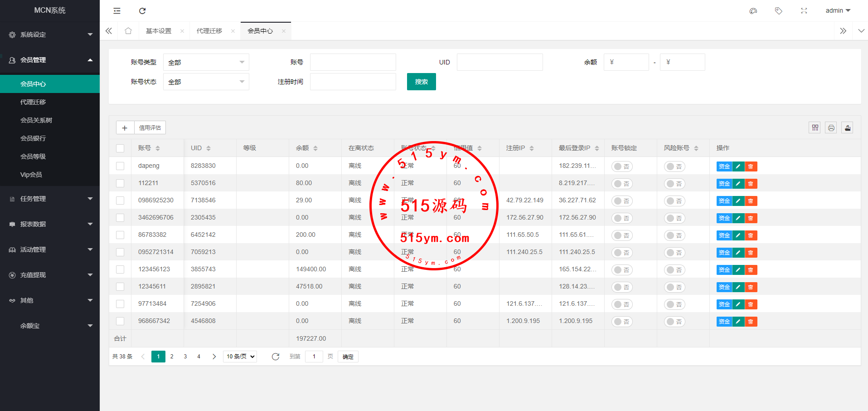The width and height of the screenshot is (868, 411).
Task: Click the 信用评估 button
Action: click(150, 128)
